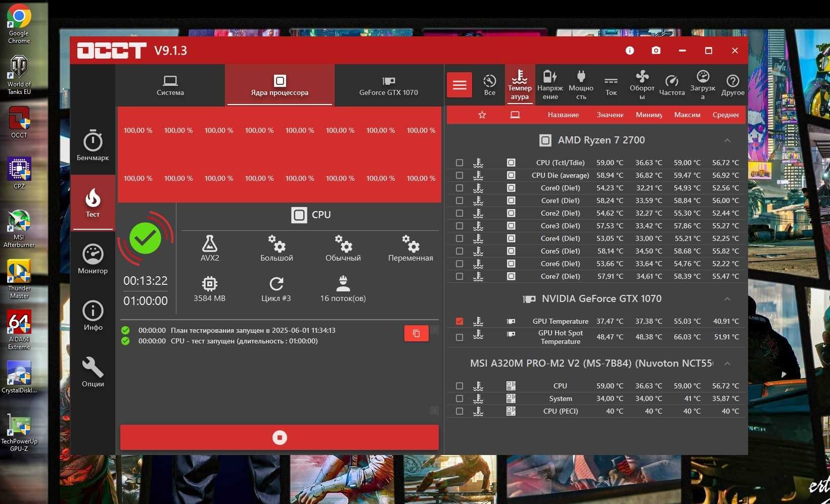The image size is (830, 504).
Task: Copy the test log with red button
Action: pyautogui.click(x=417, y=333)
